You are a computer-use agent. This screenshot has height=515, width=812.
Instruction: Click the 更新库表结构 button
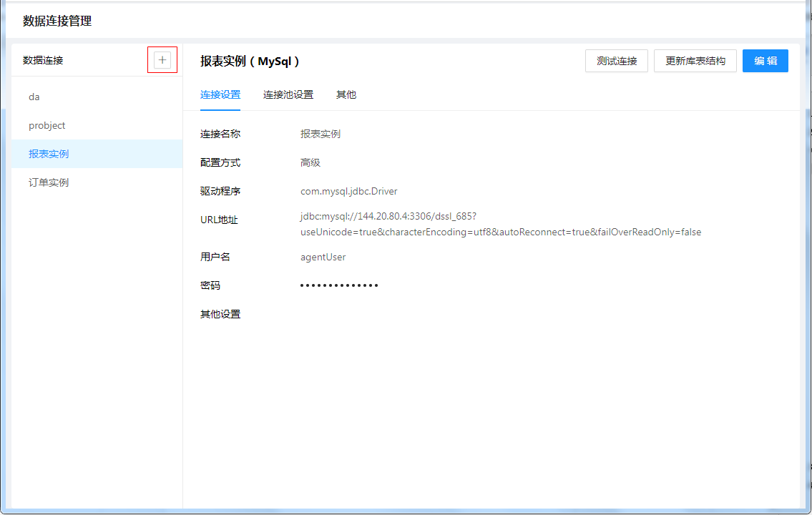coord(695,61)
